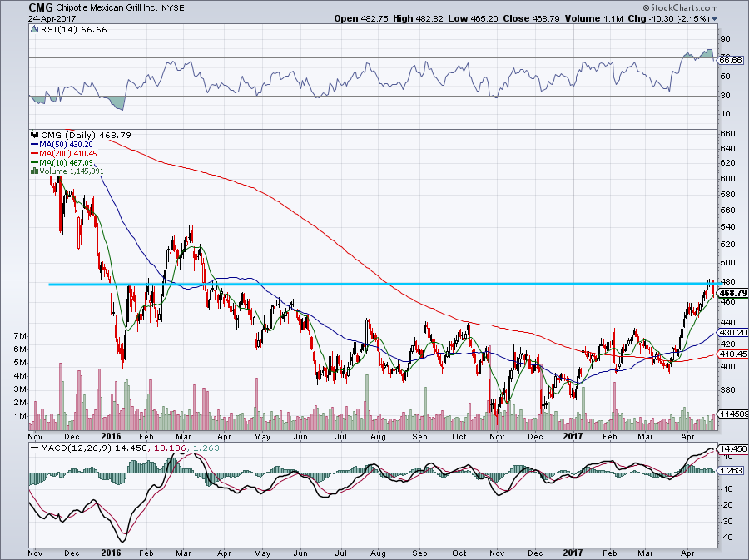The width and height of the screenshot is (749, 560).
Task: Click the blue MA(50) legend line swatch
Action: pos(35,144)
